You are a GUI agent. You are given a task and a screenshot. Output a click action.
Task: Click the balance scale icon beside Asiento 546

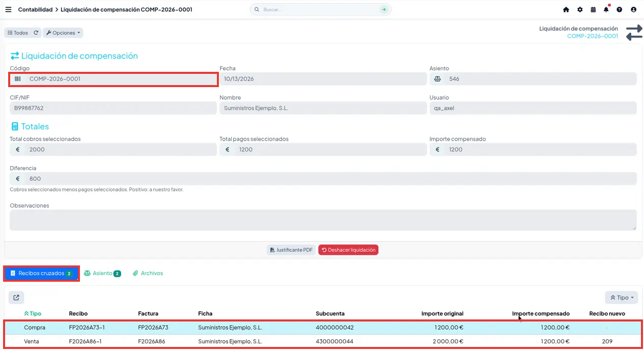(437, 79)
